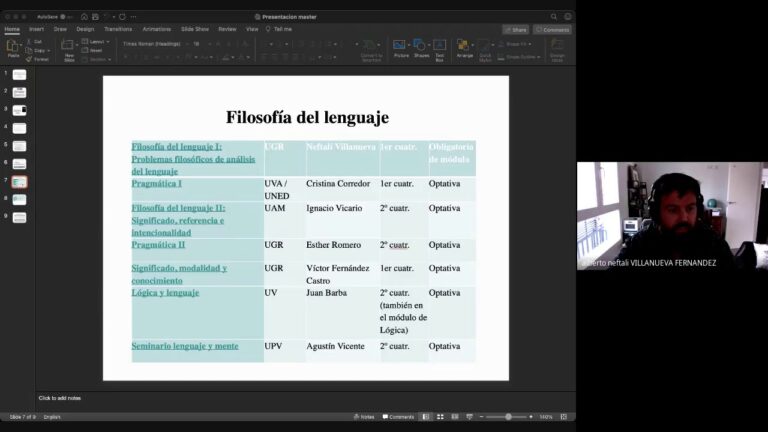Click the Arrange objects icon

pyautogui.click(x=464, y=48)
